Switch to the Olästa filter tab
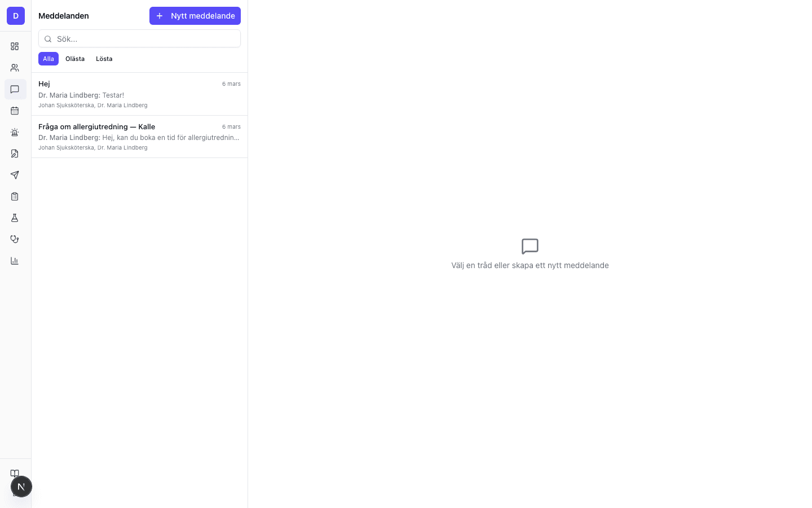Screen dimensions: 812x508 [x=75, y=59]
